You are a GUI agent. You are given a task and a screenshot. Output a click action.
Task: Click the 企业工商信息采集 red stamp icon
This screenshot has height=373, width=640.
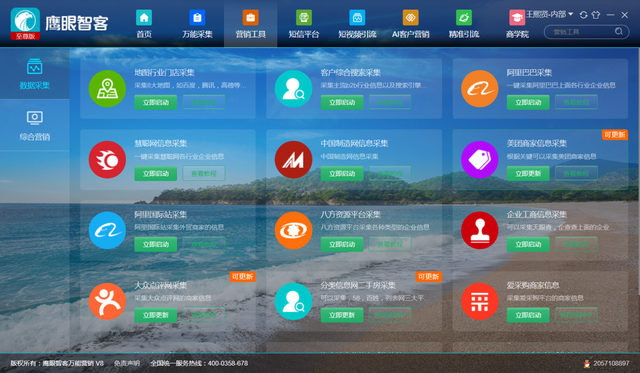pyautogui.click(x=480, y=231)
